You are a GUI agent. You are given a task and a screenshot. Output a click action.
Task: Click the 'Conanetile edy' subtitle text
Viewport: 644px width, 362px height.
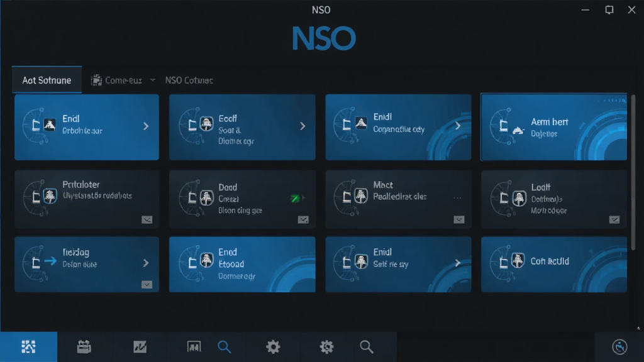point(399,129)
